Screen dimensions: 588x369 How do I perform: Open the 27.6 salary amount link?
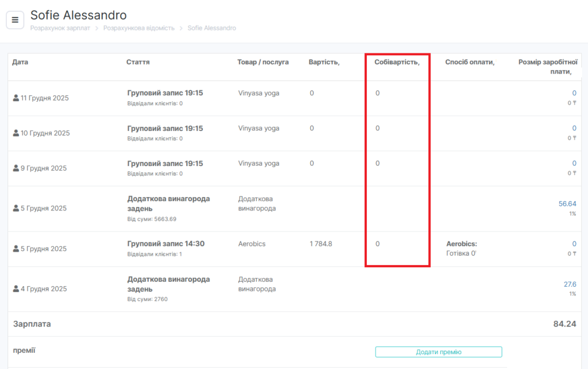point(570,284)
